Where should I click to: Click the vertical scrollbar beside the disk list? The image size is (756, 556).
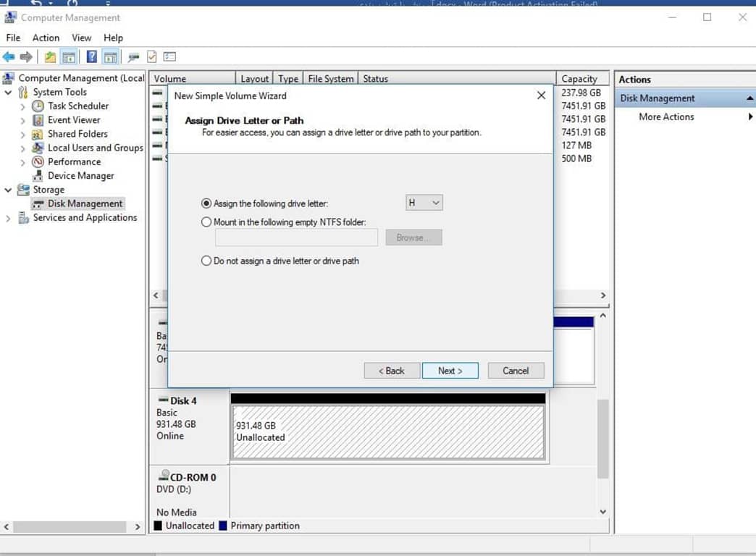point(602,434)
